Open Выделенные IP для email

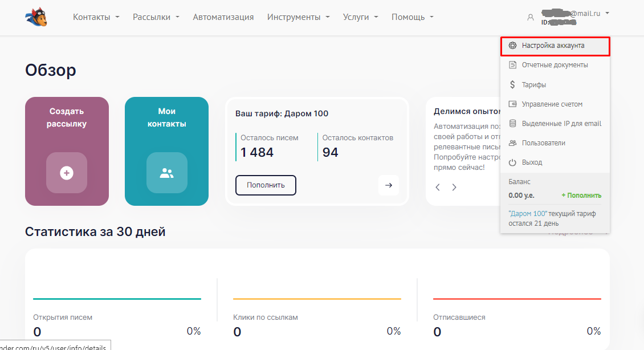point(555,123)
